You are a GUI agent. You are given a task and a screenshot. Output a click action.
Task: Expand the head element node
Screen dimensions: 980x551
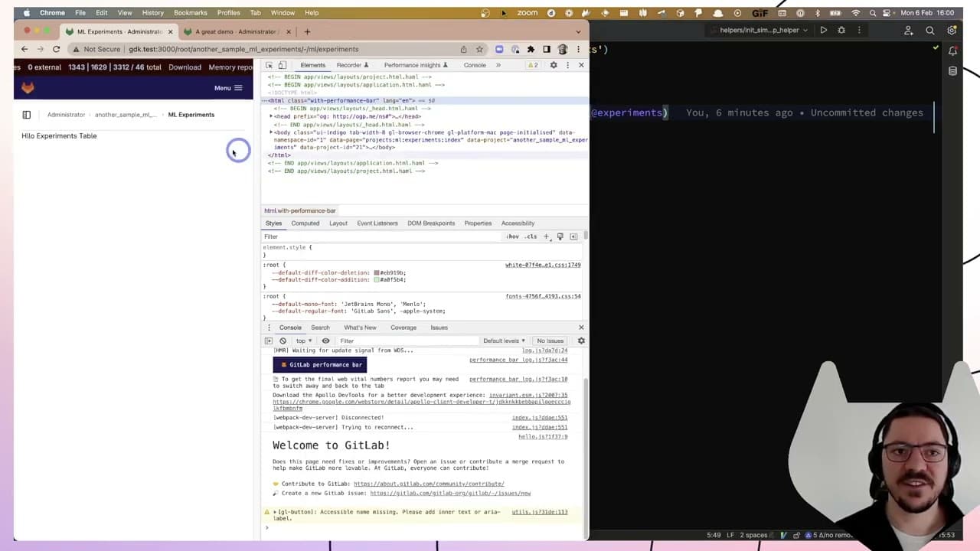pyautogui.click(x=269, y=116)
